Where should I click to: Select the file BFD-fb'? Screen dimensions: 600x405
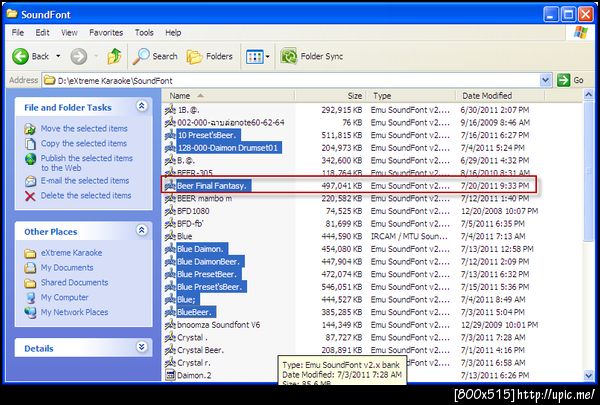coord(190,224)
